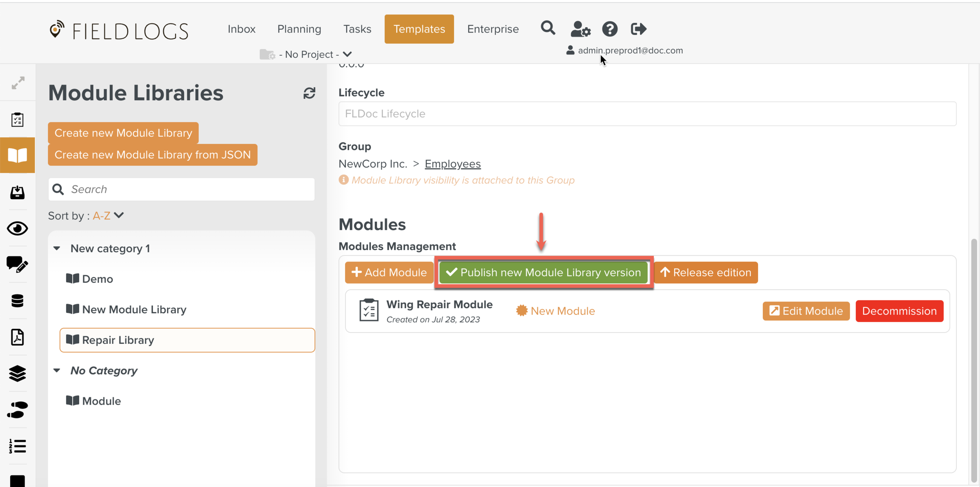Click Publish new Module Library version
The width and height of the screenshot is (980, 487).
[543, 272]
